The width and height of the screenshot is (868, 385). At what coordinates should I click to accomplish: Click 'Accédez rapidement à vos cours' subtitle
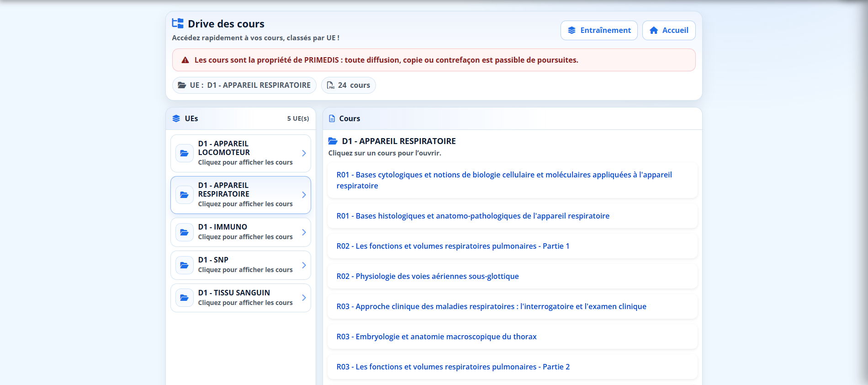[x=255, y=38]
